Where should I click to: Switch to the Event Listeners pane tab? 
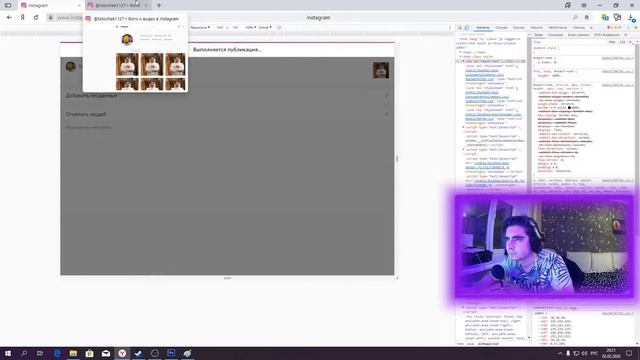click(578, 35)
